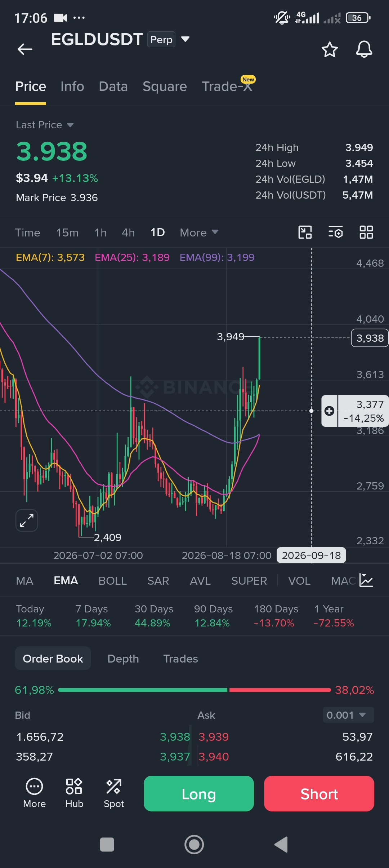Toggle the MA indicator
Screen dimensions: 389x868
24,581
